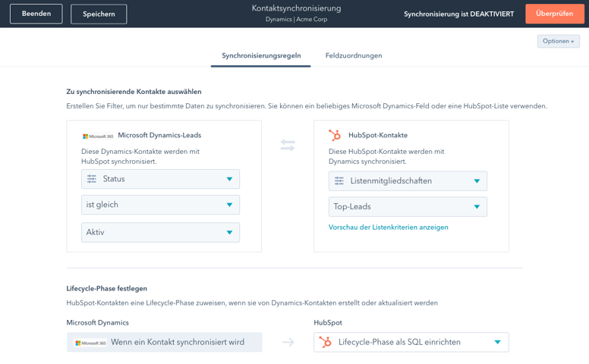Click the Microsoft 365 logo beside Dynamics-Leads
589x364 pixels.
pyautogui.click(x=98, y=136)
